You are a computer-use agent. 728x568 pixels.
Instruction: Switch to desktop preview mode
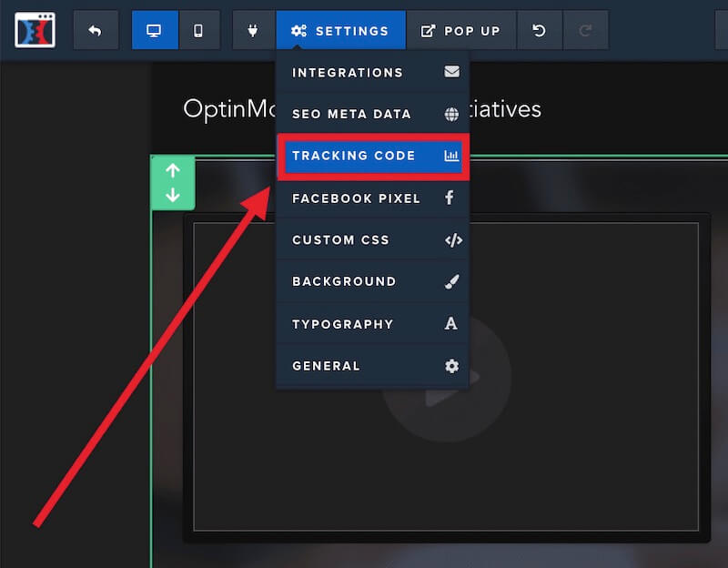coord(155,30)
